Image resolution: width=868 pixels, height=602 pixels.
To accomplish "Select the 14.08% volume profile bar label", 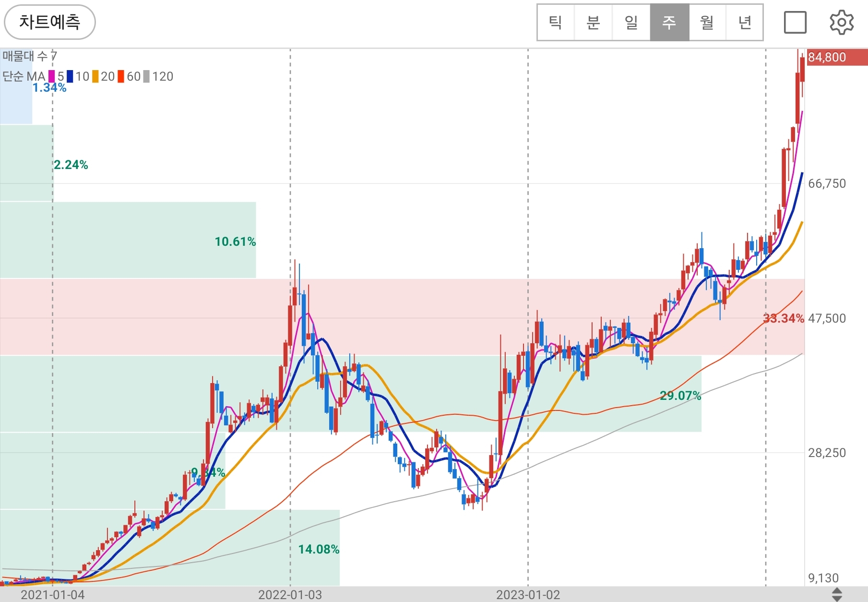I will pyautogui.click(x=319, y=549).
